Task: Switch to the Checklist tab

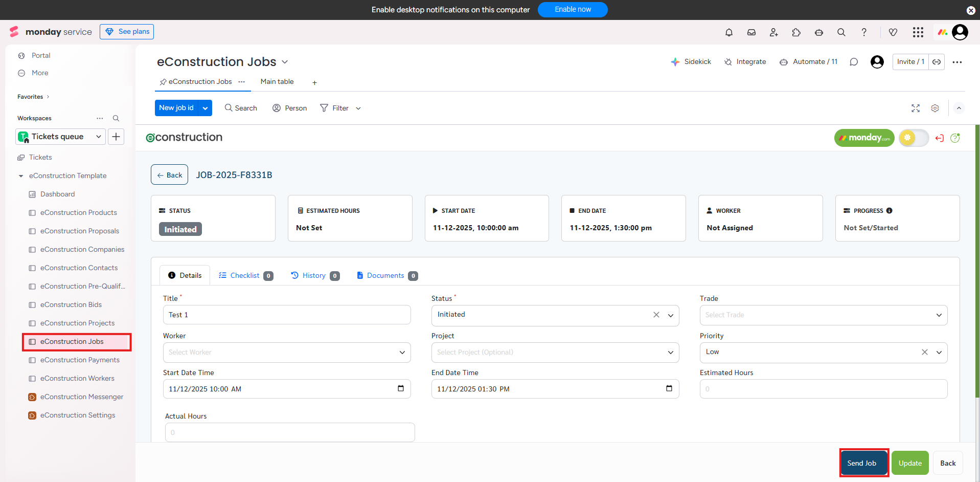Action: [x=245, y=276]
